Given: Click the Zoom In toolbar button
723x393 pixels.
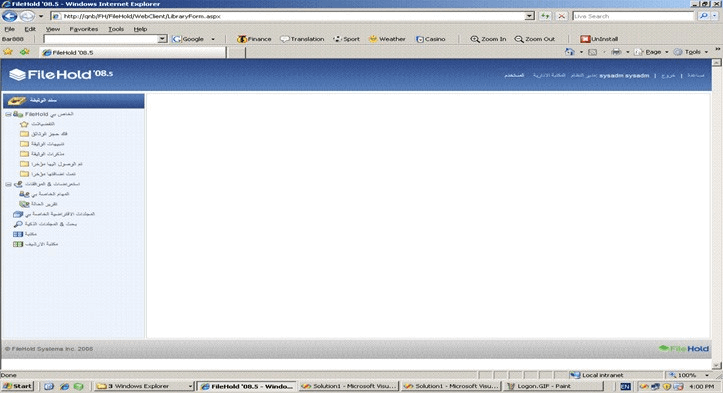Looking at the screenshot, I should tap(488, 39).
